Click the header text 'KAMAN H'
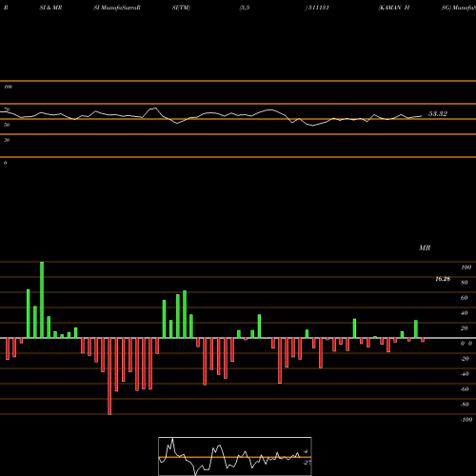Screen dimensions: 476x476 [394, 8]
